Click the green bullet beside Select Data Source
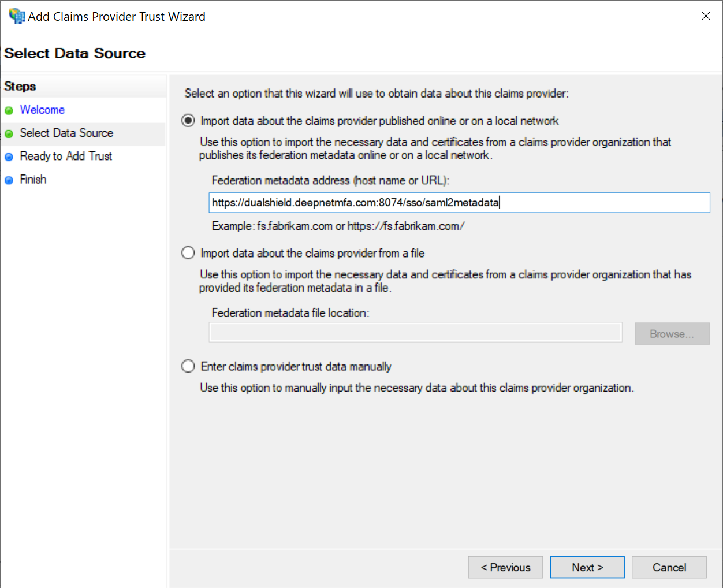The image size is (723, 588). tap(9, 134)
